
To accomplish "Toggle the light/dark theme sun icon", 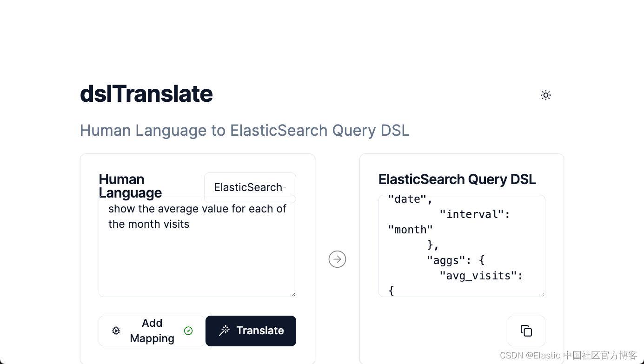I will point(546,95).
